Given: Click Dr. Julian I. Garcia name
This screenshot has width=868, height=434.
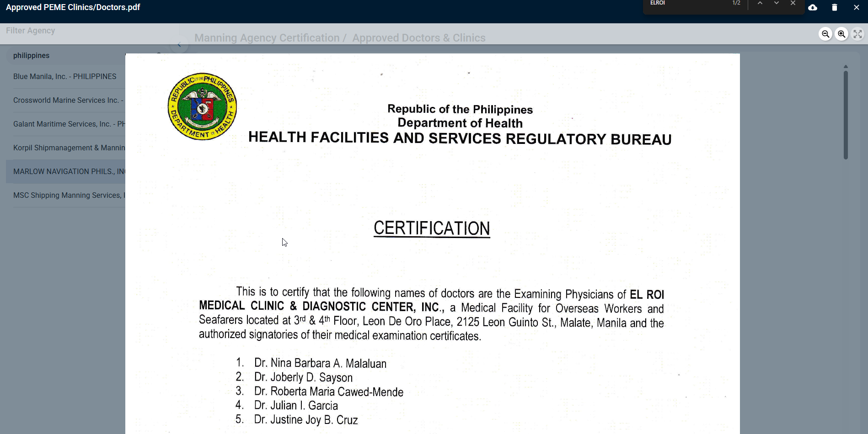Looking at the screenshot, I should pos(296,405).
